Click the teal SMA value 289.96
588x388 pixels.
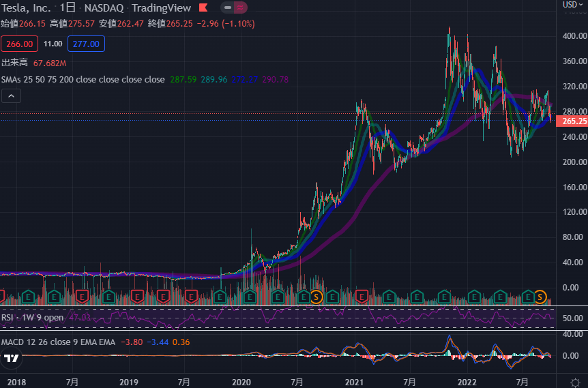[x=214, y=80]
